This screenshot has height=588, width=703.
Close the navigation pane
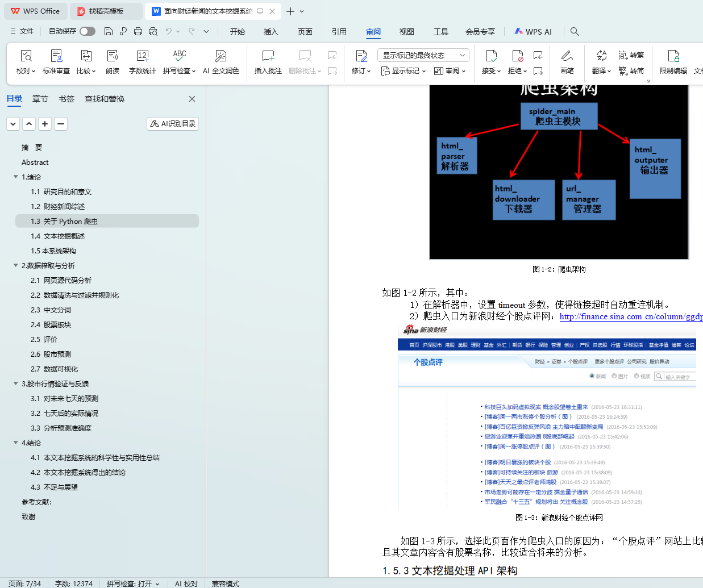pyautogui.click(x=192, y=99)
